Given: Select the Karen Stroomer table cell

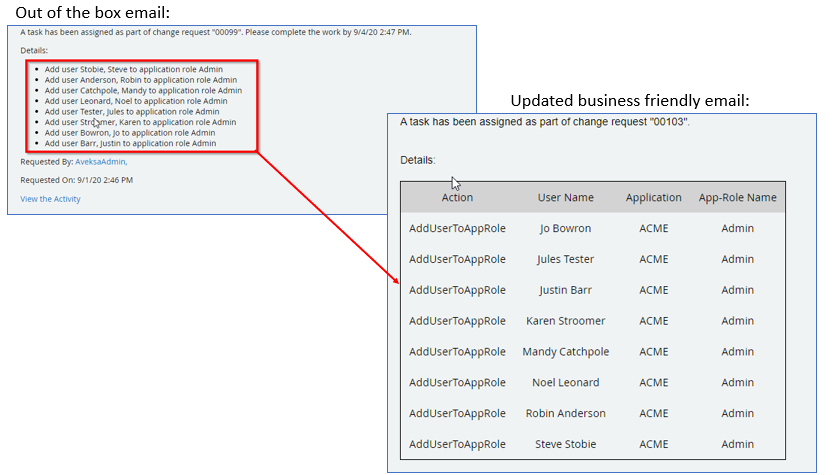Looking at the screenshot, I should pyautogui.click(x=565, y=321).
